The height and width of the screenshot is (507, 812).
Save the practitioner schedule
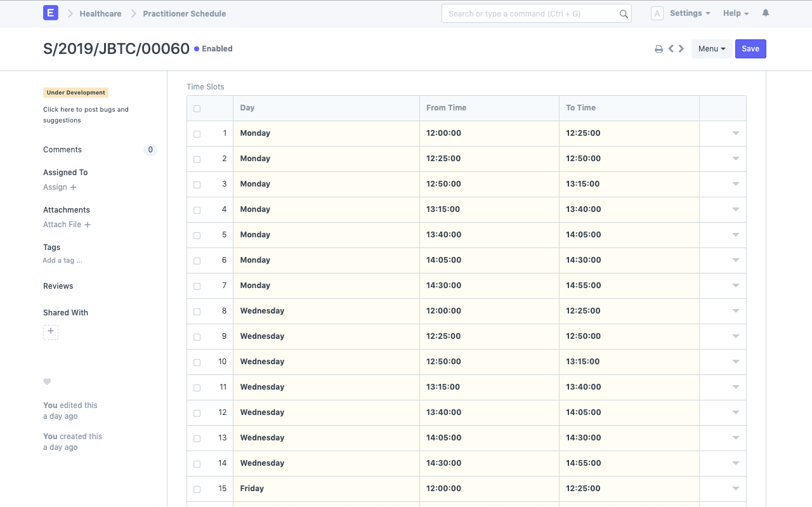coord(750,49)
